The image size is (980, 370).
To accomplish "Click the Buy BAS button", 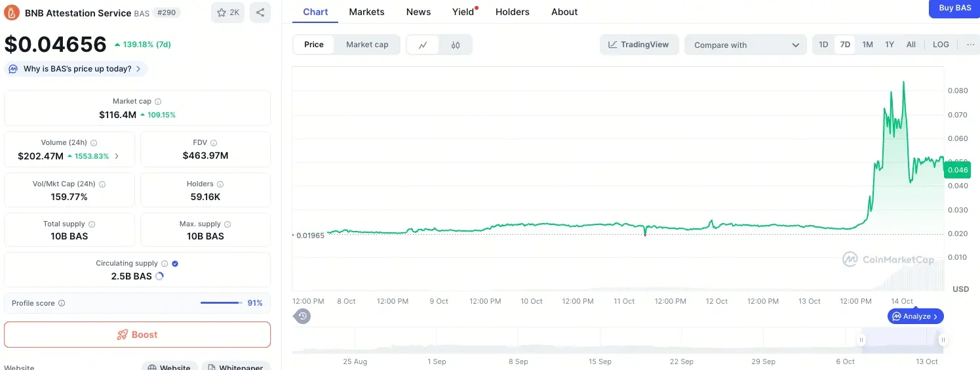I will click(954, 8).
